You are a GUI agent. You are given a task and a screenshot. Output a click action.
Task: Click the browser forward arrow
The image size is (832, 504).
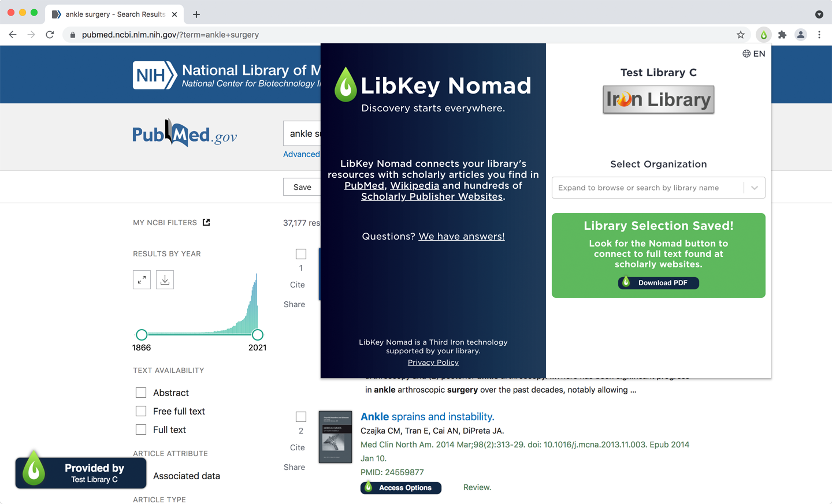pyautogui.click(x=31, y=35)
